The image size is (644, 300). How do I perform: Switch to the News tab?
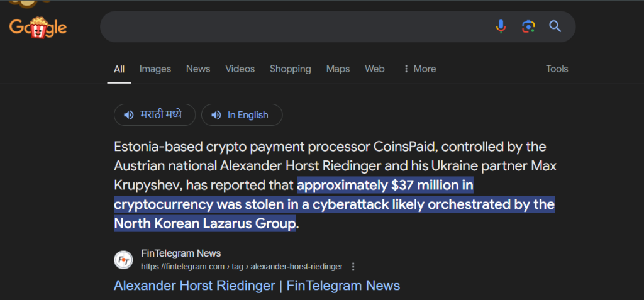pos(198,69)
